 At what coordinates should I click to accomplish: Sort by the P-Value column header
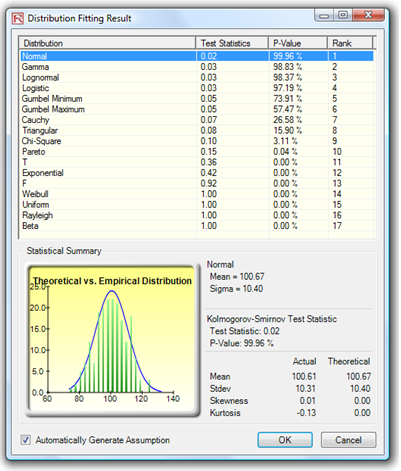tap(298, 43)
